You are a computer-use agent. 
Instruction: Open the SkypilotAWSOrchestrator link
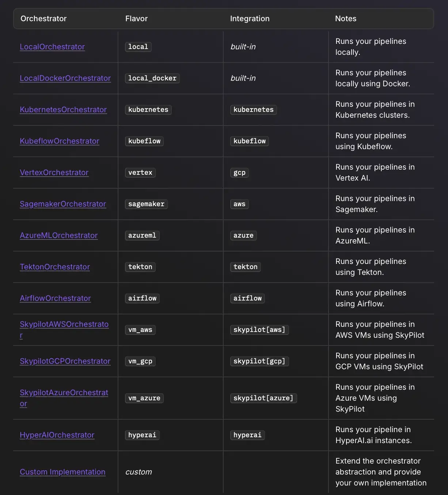click(64, 325)
